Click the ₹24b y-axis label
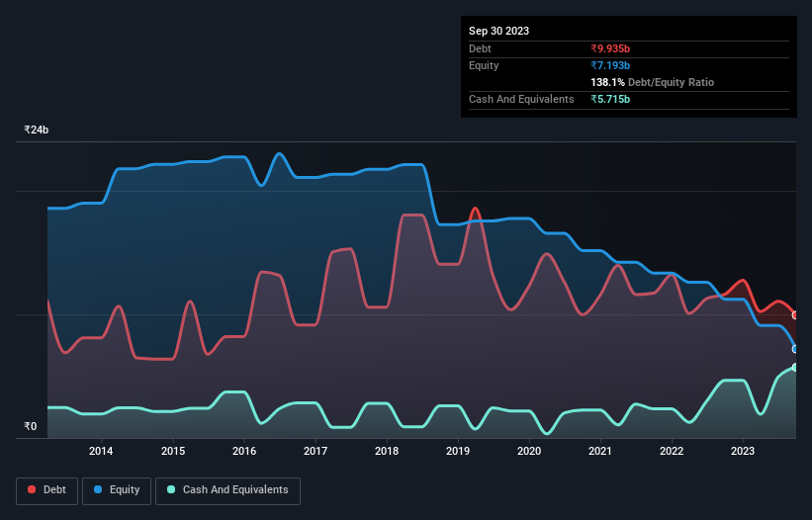The height and width of the screenshot is (520, 812). [37, 130]
